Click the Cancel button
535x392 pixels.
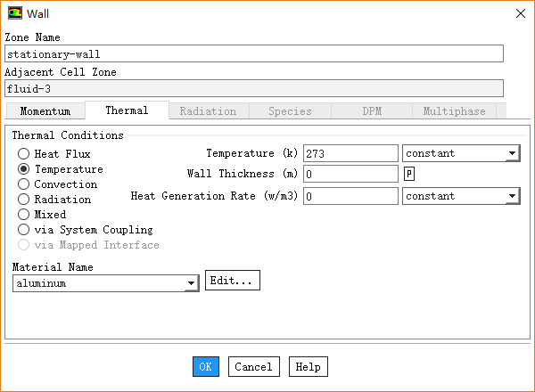tap(253, 367)
